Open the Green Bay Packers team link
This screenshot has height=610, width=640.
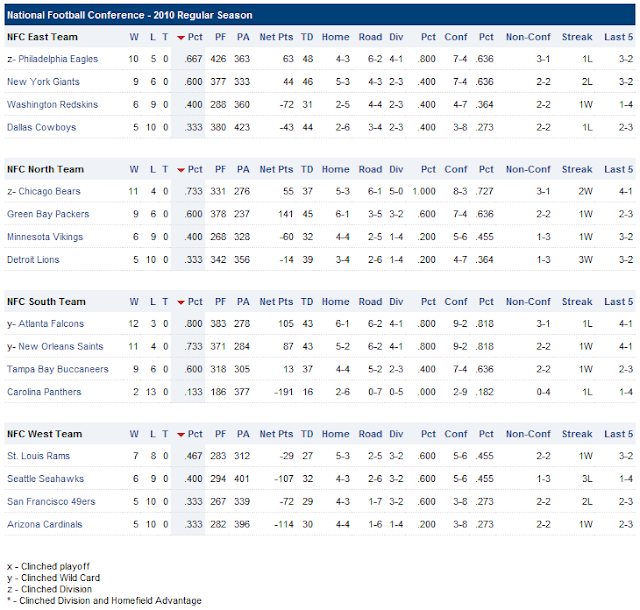click(x=48, y=214)
